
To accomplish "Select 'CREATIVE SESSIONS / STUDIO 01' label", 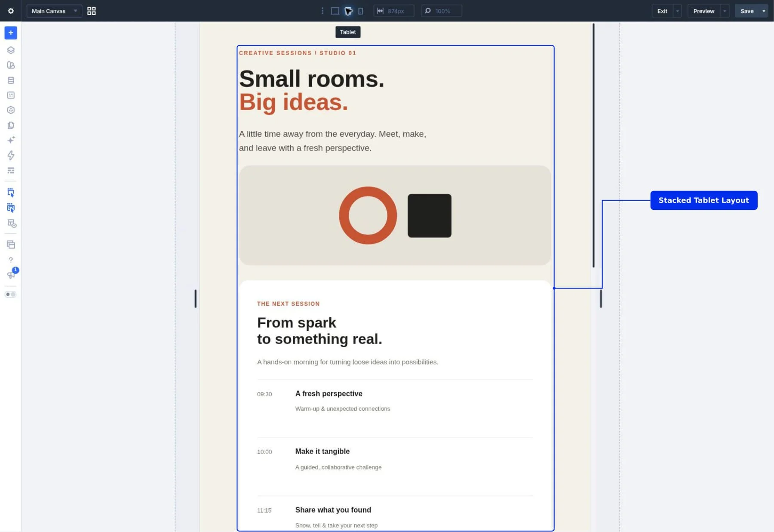I will tap(298, 53).
